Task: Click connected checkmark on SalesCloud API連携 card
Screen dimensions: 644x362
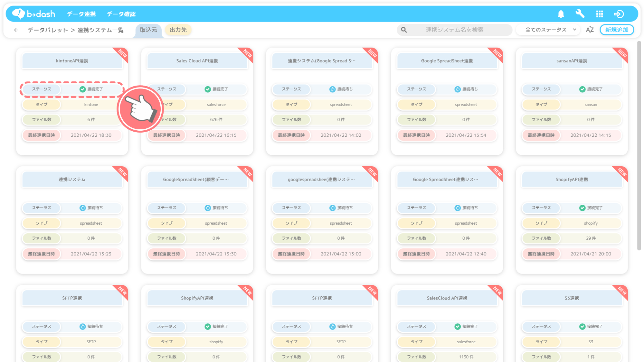Action: tap(458, 327)
